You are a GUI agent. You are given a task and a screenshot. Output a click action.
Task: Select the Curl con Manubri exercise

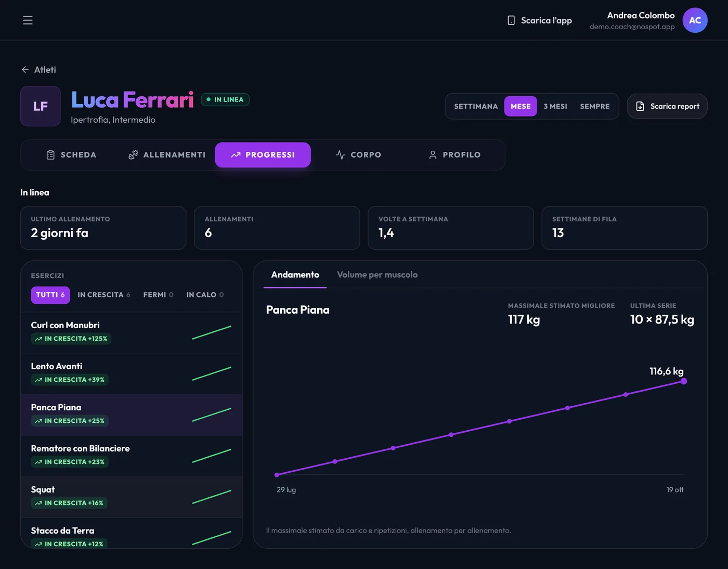(x=132, y=333)
